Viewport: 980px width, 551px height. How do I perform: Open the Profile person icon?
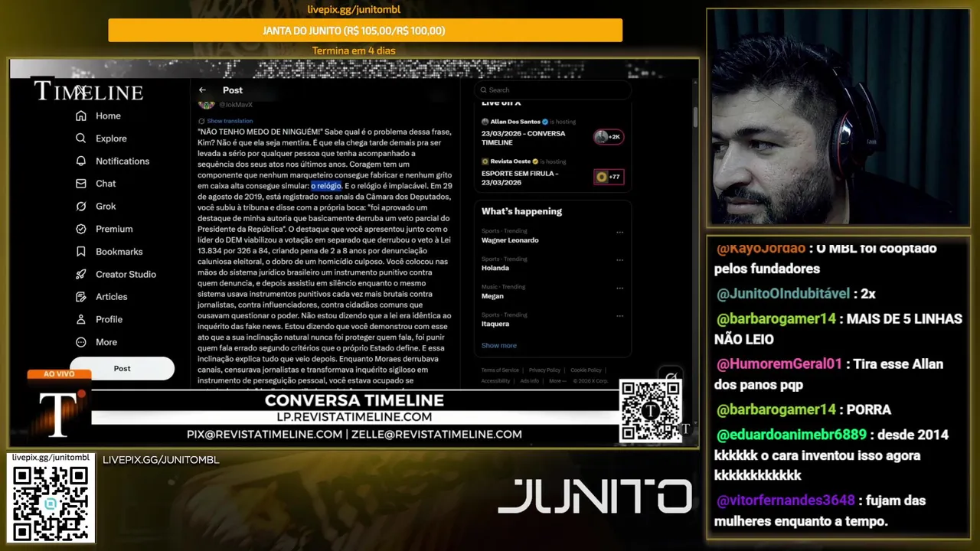coord(80,319)
